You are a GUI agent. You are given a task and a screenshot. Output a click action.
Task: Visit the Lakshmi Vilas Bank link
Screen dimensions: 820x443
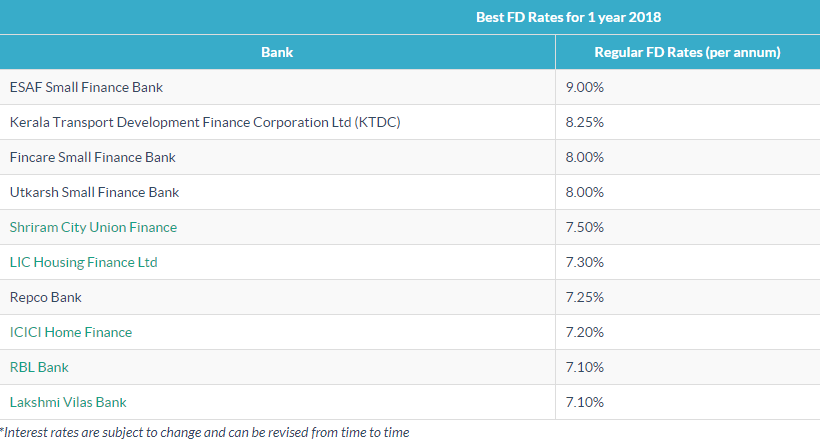(x=68, y=402)
